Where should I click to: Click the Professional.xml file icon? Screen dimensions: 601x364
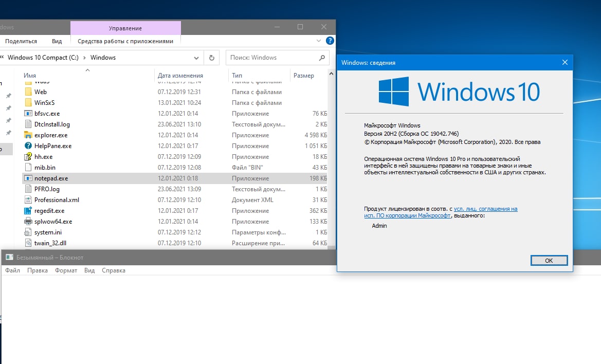[x=28, y=199]
